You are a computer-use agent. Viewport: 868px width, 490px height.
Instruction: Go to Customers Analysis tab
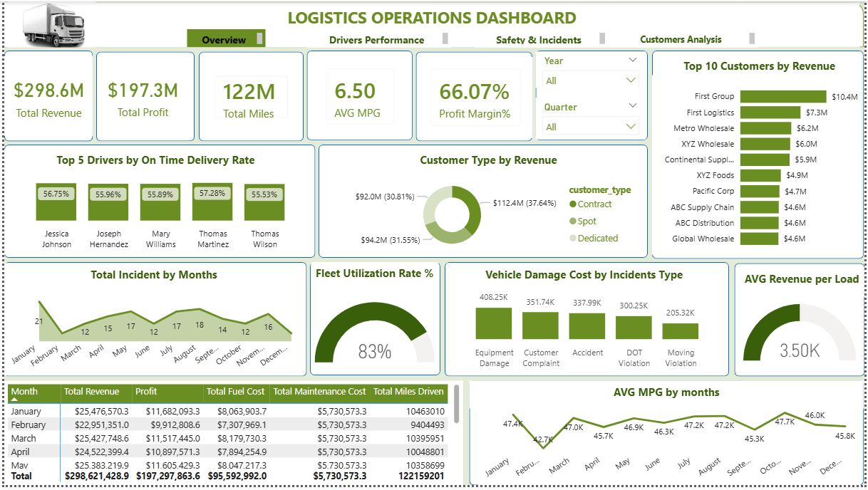tap(681, 40)
